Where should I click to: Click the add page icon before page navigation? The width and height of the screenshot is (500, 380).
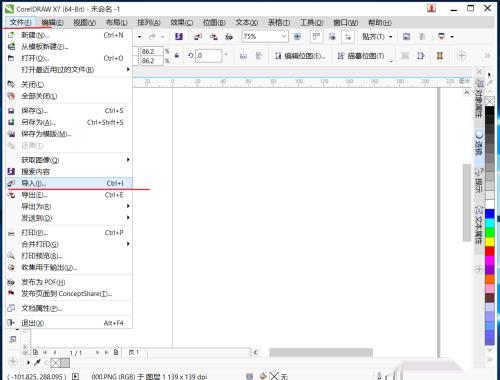(35, 352)
